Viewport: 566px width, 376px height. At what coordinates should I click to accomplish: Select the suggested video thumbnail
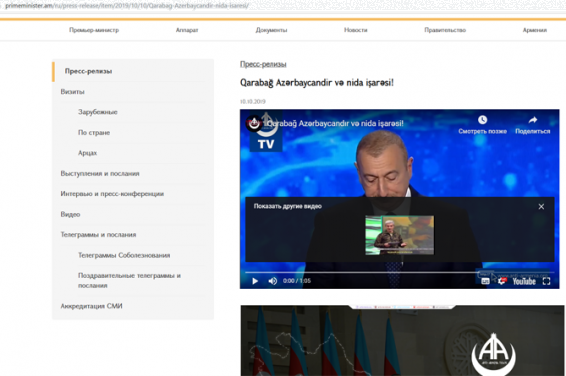[x=400, y=235]
